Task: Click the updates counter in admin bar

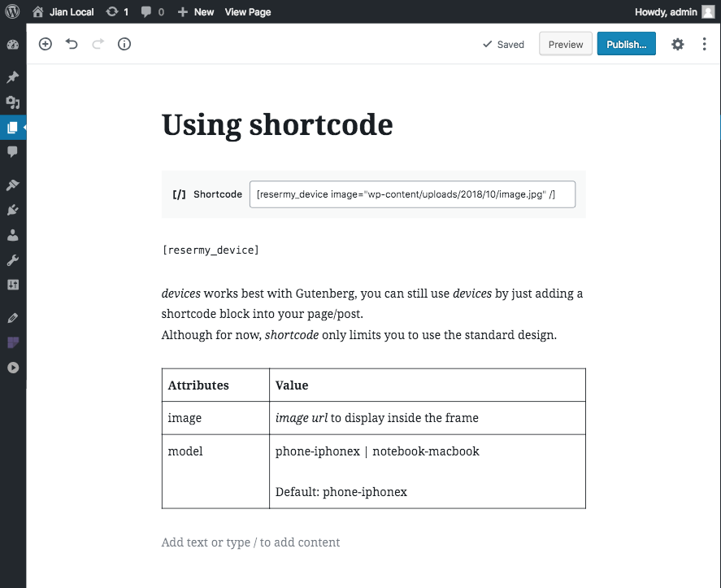Action: pyautogui.click(x=117, y=12)
